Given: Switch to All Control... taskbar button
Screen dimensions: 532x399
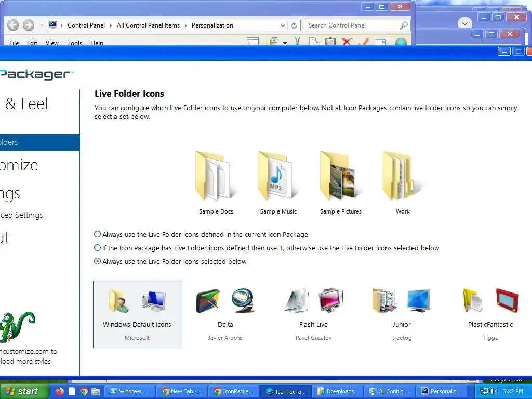Looking at the screenshot, I should [390, 391].
